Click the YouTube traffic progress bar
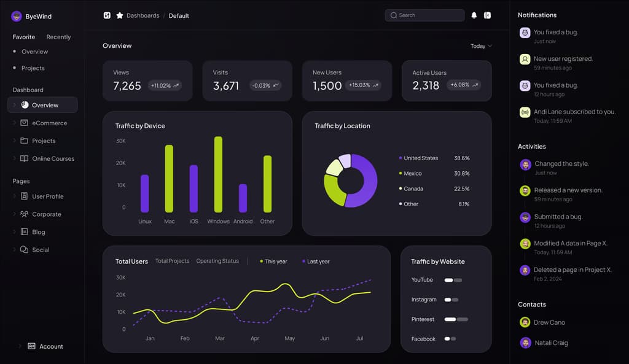 (x=453, y=280)
